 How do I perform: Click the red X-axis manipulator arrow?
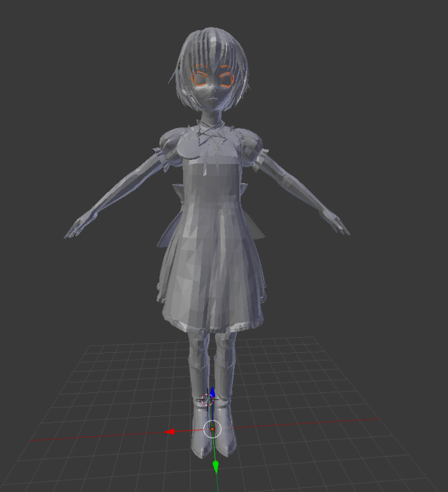click(170, 432)
